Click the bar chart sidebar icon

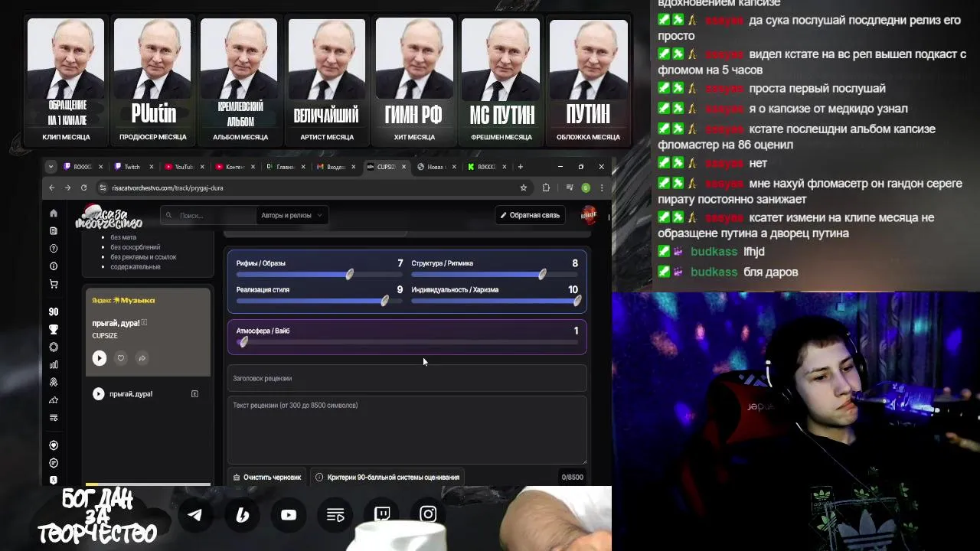point(54,365)
